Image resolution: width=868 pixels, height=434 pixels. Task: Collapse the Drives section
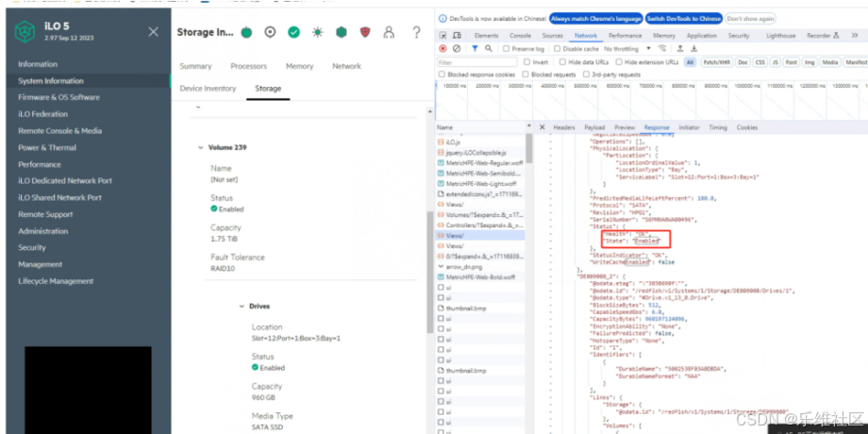pos(242,306)
